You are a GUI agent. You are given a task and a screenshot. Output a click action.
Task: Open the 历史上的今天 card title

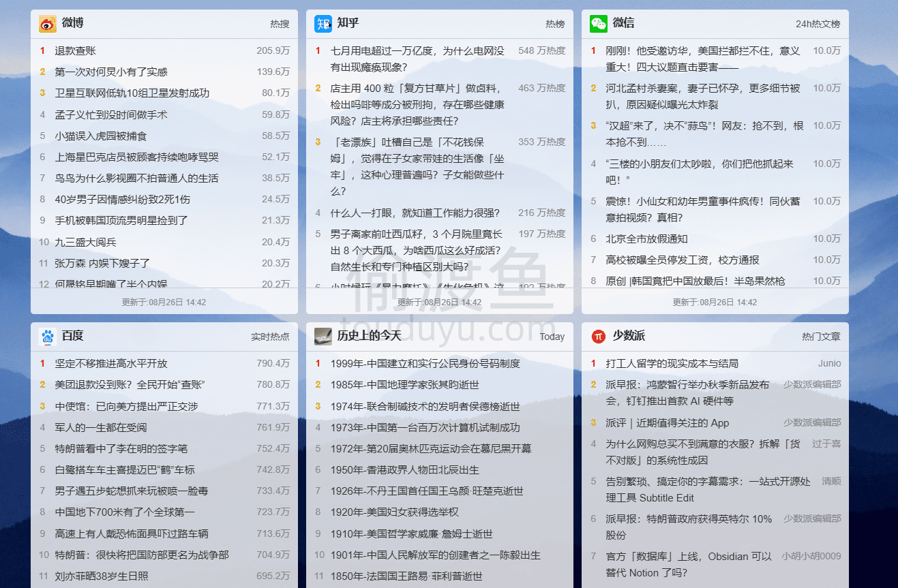pyautogui.click(x=370, y=336)
